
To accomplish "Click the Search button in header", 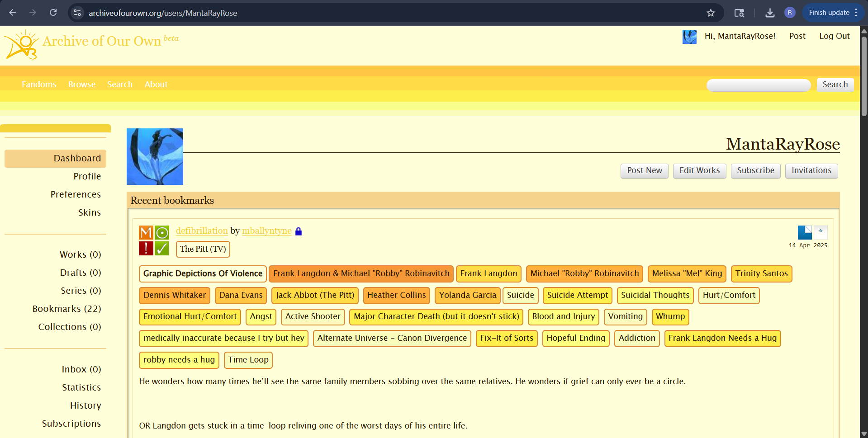I will (x=835, y=85).
